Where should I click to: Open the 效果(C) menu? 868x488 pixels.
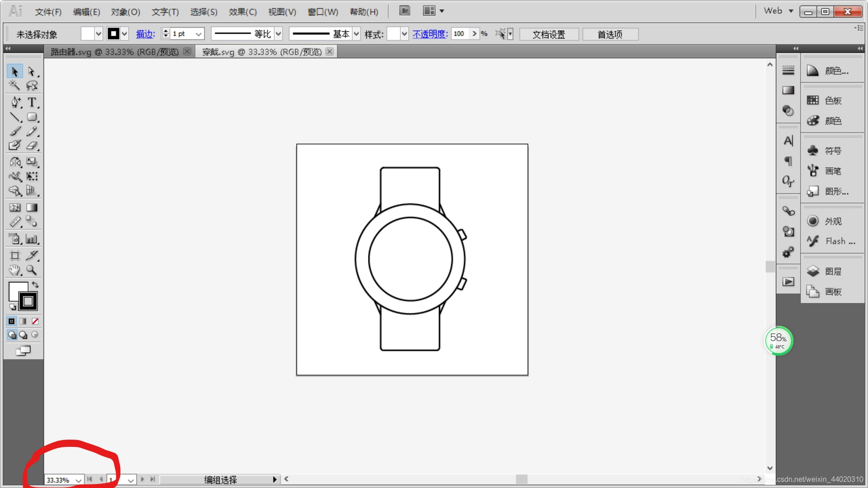(242, 12)
